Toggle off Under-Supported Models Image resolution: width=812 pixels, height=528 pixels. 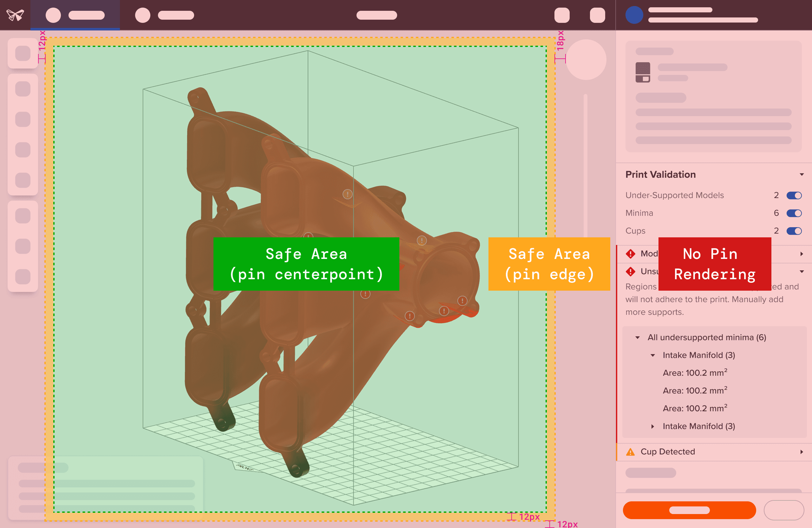[794, 195]
